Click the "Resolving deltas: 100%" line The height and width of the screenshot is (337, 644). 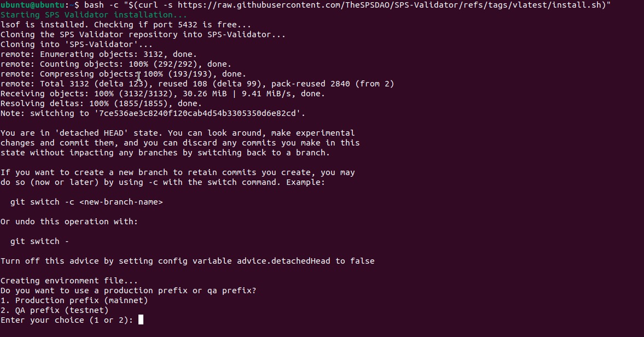tap(101, 103)
